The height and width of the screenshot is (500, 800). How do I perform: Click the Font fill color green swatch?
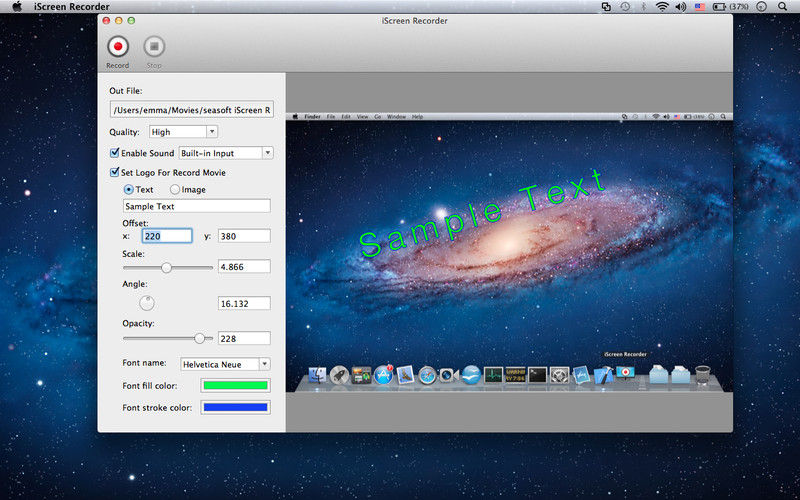tap(235, 385)
